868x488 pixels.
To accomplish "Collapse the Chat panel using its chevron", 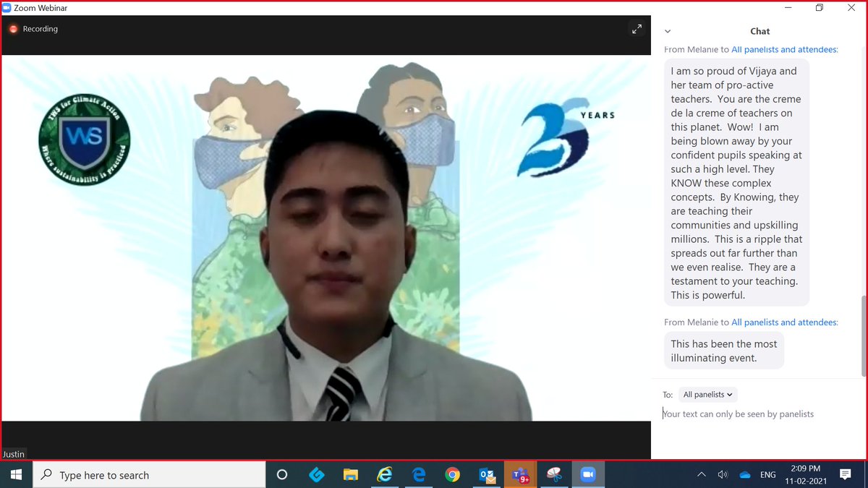I will [x=667, y=31].
